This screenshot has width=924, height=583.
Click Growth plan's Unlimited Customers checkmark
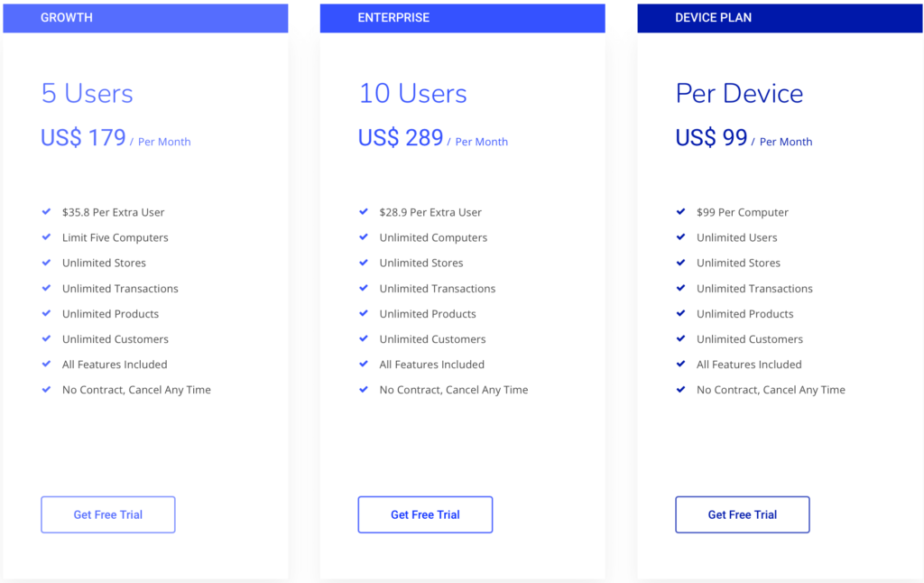[47, 338]
